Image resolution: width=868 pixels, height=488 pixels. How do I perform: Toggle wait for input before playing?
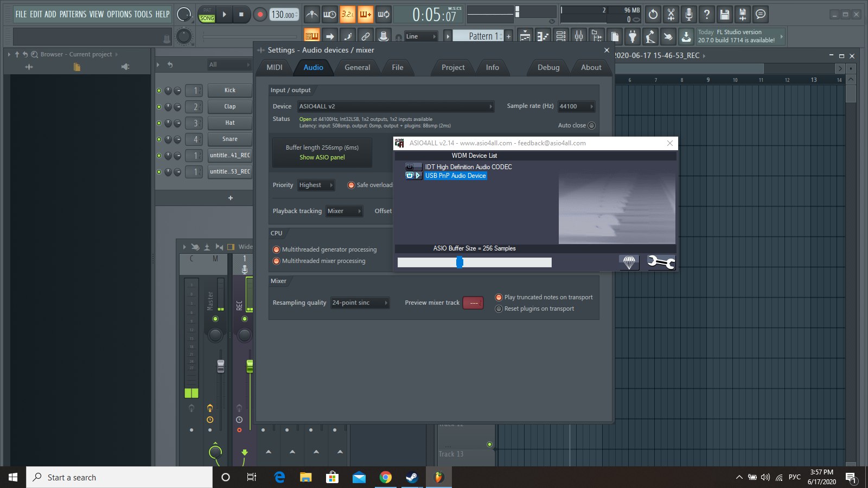point(329,15)
